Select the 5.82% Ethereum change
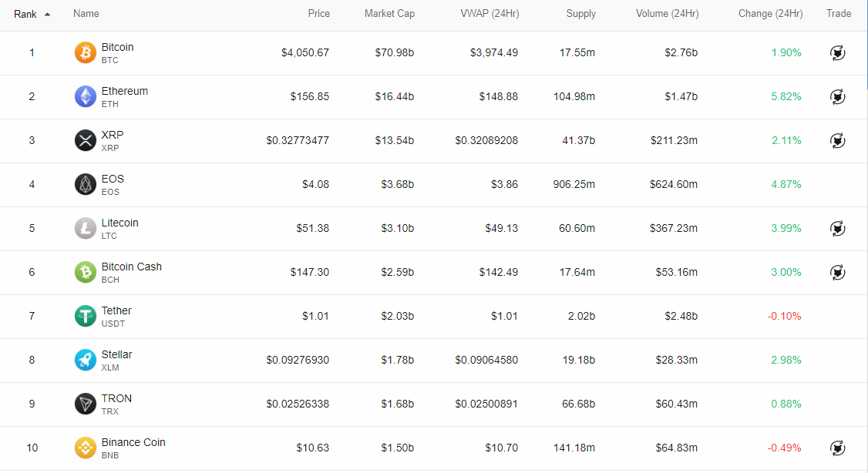The width and height of the screenshot is (868, 473). (786, 96)
